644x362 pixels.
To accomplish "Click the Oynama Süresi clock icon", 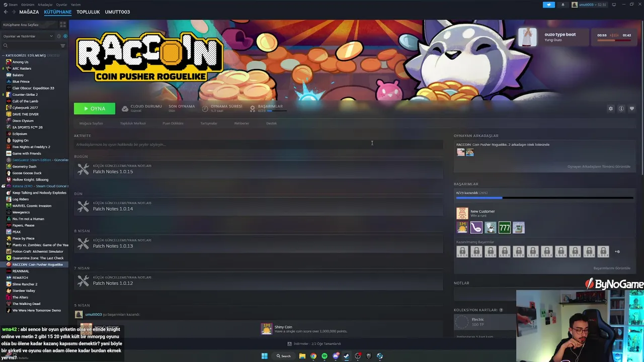I will click(x=205, y=109).
